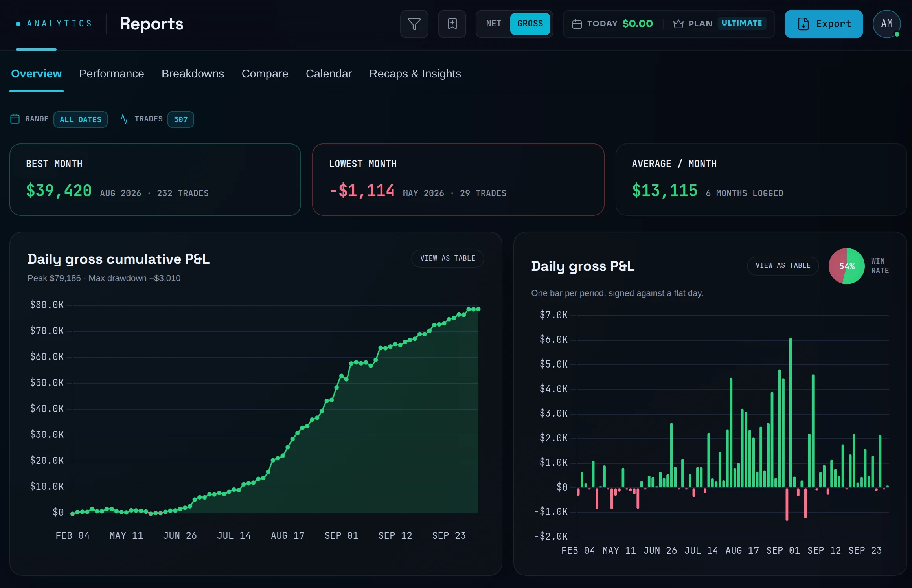912x588 pixels.
Task: Open the ALL DATES range selector
Action: 81,119
